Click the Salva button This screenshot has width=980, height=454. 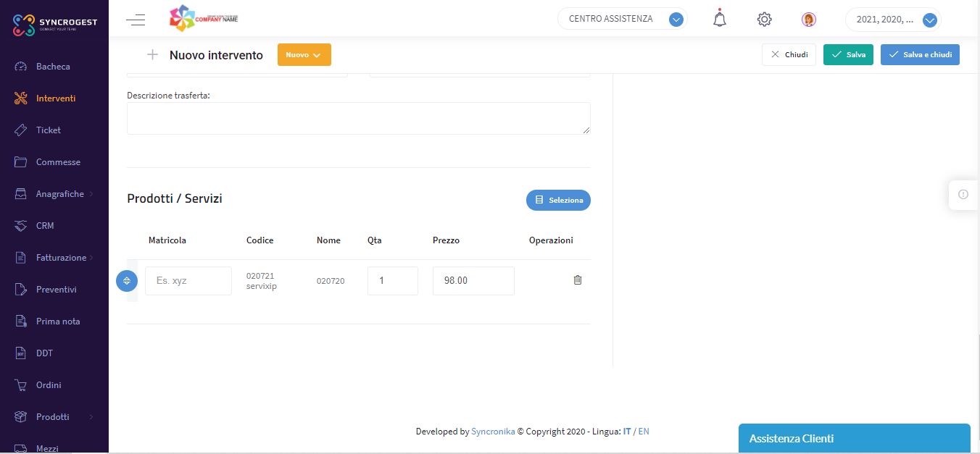(847, 55)
